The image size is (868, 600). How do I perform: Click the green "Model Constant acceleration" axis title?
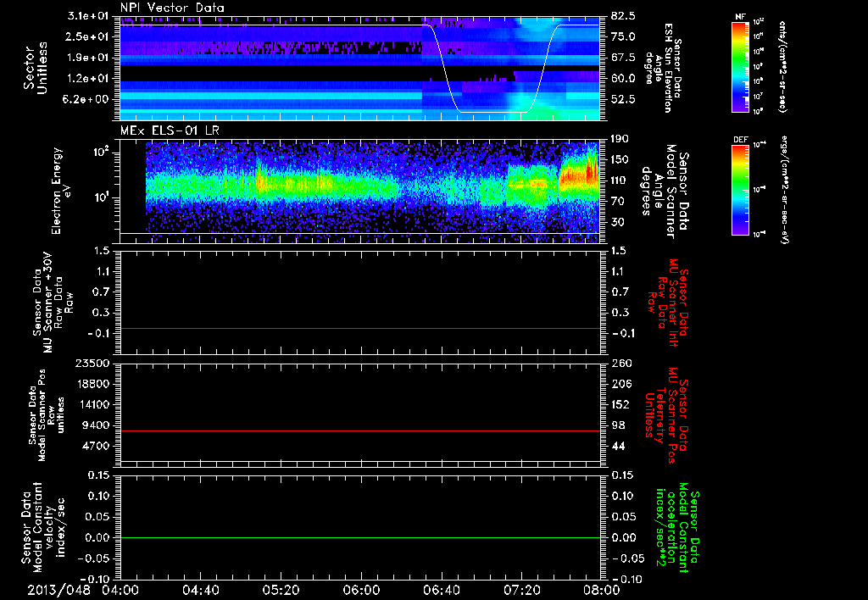(676, 528)
